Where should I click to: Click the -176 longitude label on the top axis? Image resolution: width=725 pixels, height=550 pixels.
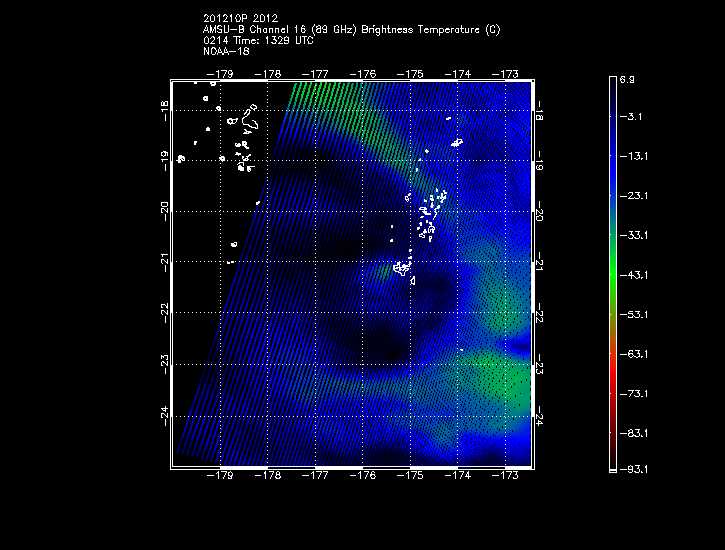[x=364, y=74]
